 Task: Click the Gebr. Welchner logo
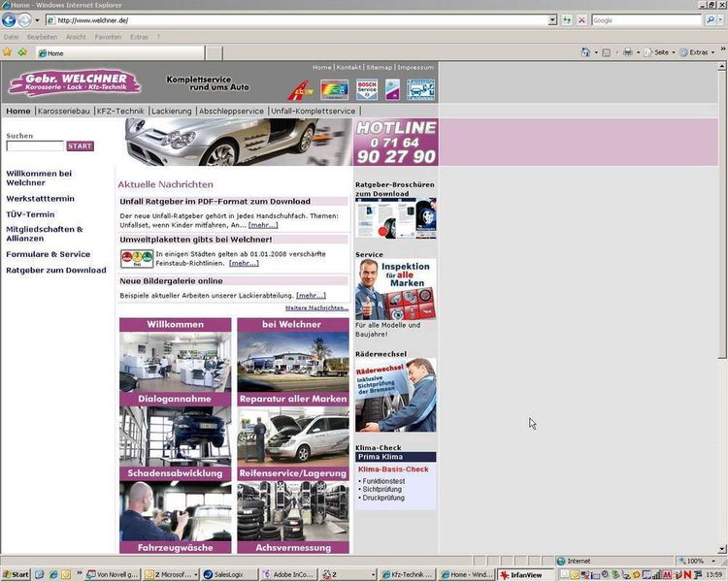coord(75,82)
